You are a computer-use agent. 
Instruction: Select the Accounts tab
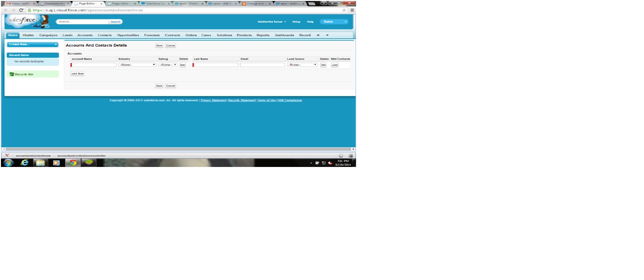tap(85, 35)
